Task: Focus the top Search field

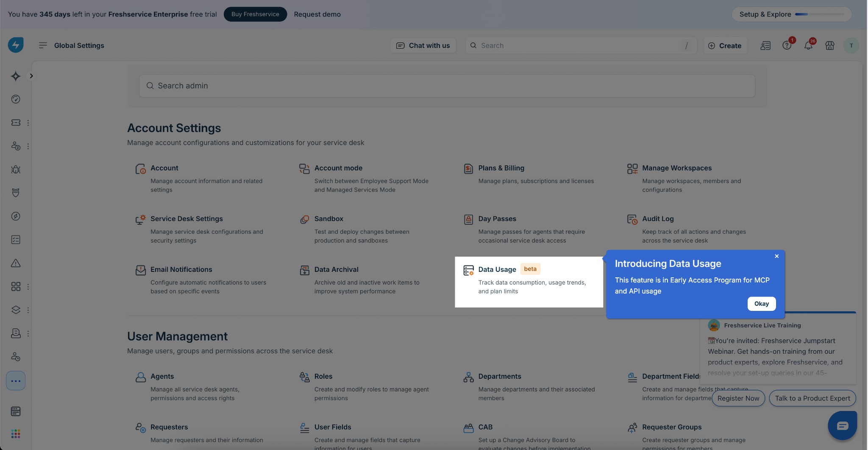Action: tap(581, 45)
